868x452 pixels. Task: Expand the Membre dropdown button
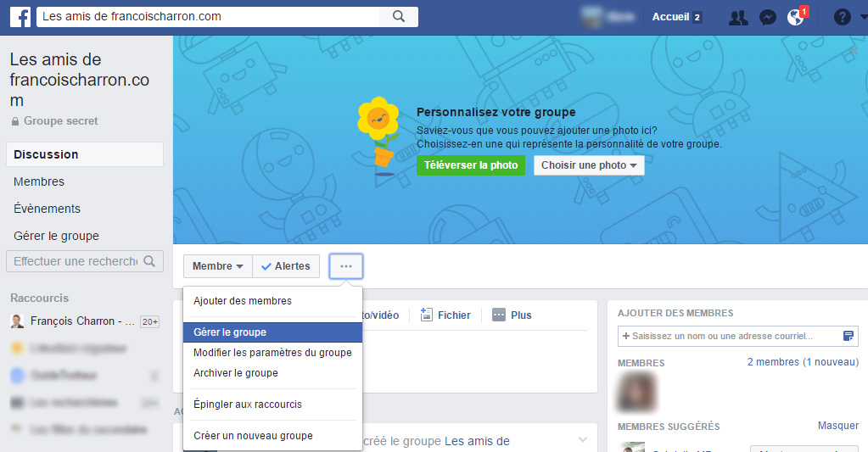pyautogui.click(x=217, y=266)
